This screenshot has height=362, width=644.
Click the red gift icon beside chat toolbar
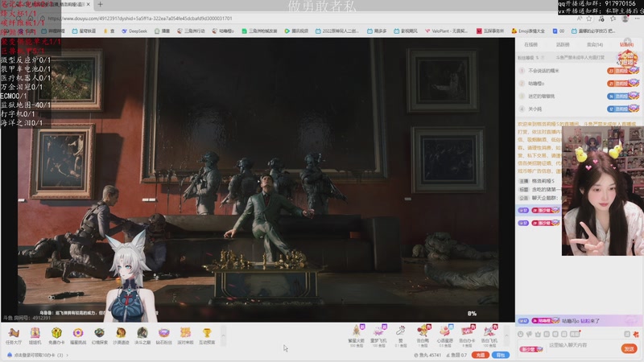(636, 334)
